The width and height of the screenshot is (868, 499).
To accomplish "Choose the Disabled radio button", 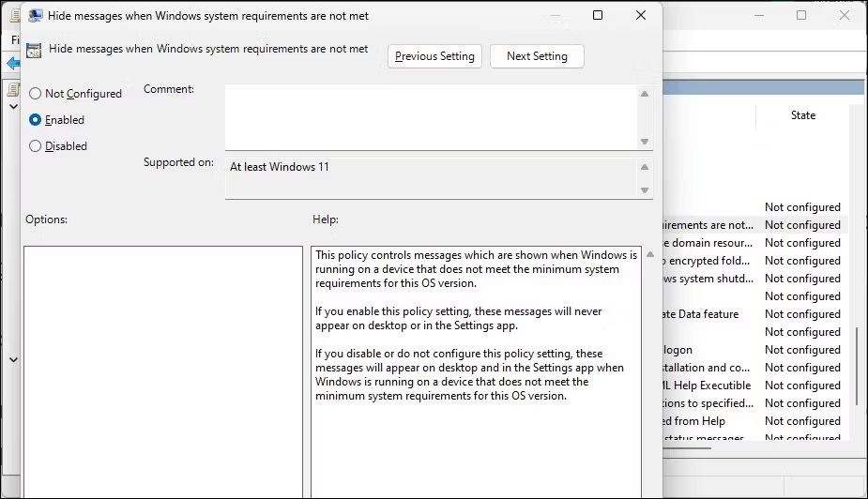I will (x=36, y=146).
